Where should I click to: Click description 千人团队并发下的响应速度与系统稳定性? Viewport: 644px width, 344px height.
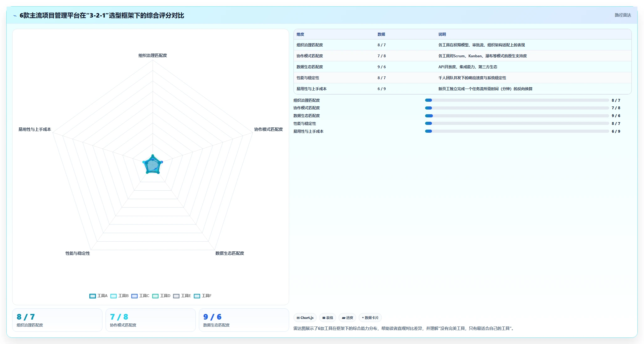click(472, 78)
